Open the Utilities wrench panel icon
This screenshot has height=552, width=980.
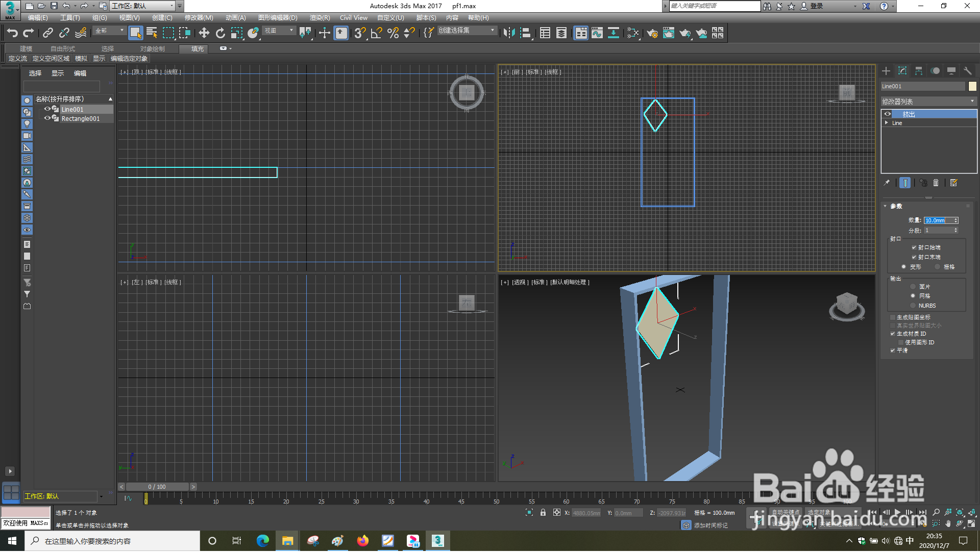tap(967, 71)
